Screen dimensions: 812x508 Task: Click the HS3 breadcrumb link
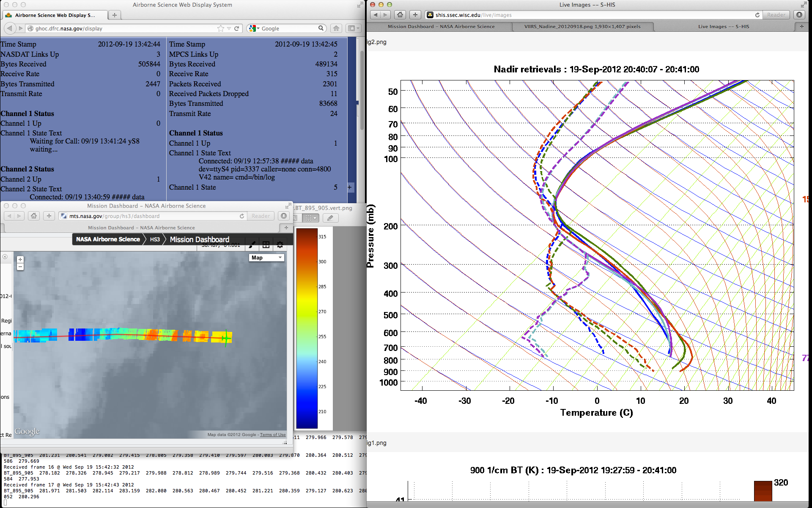pos(155,239)
